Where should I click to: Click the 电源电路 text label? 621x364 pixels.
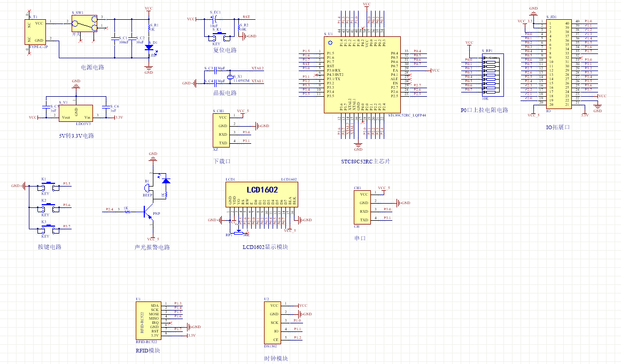(x=92, y=67)
